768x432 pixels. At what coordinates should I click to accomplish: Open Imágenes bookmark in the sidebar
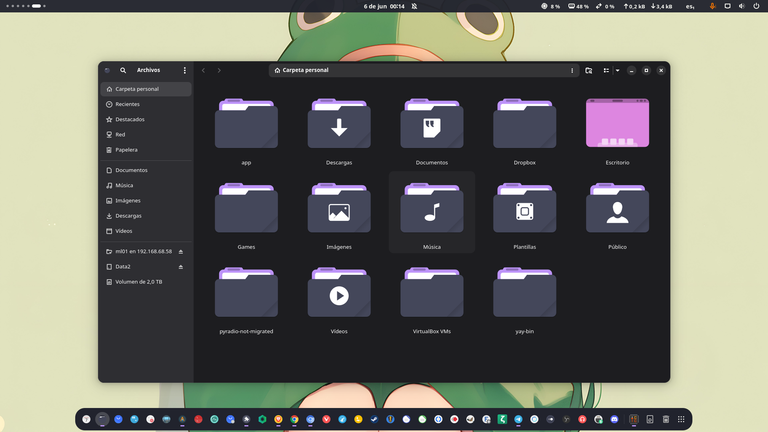(146, 201)
